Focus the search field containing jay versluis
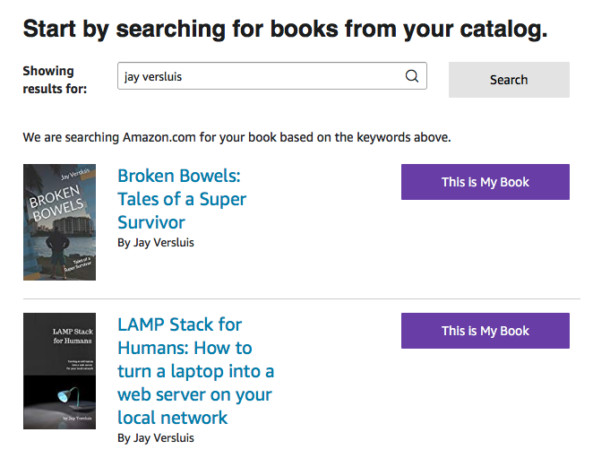This screenshot has height=458, width=610. (x=272, y=76)
